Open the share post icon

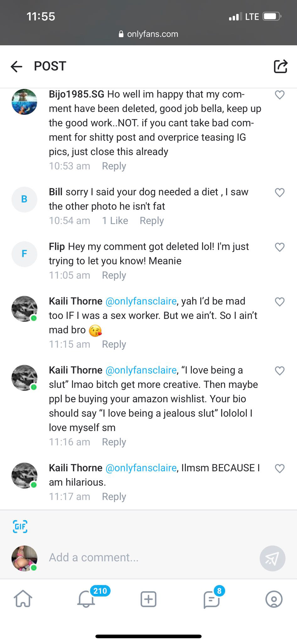[280, 66]
